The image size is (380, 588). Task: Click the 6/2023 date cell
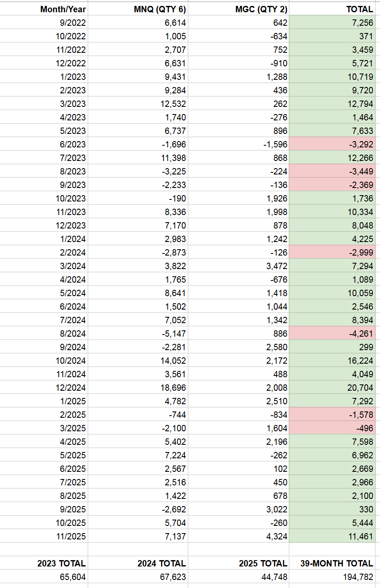(73, 144)
